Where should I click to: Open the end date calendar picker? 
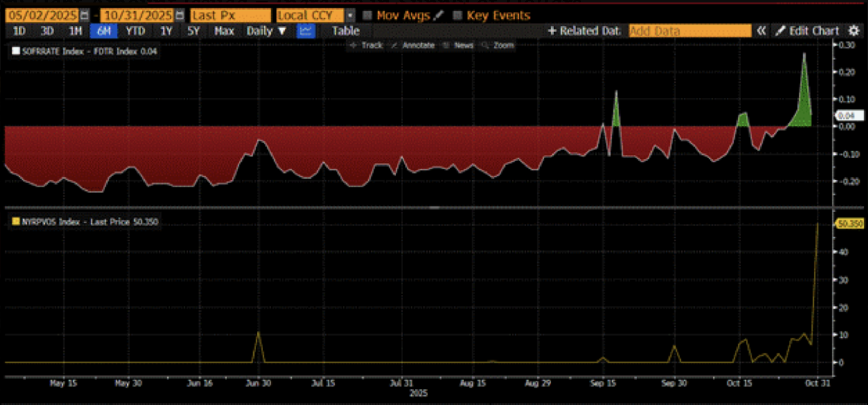179,15
